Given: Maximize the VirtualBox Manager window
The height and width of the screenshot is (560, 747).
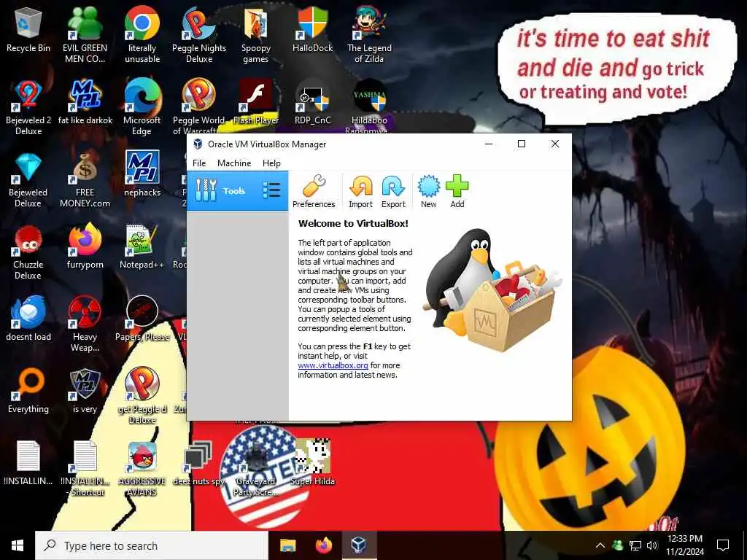Looking at the screenshot, I should (x=522, y=144).
